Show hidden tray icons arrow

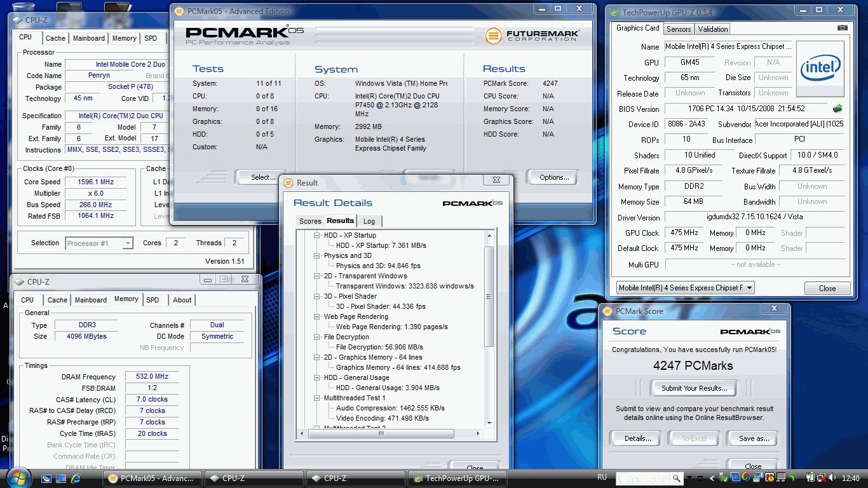(712, 478)
